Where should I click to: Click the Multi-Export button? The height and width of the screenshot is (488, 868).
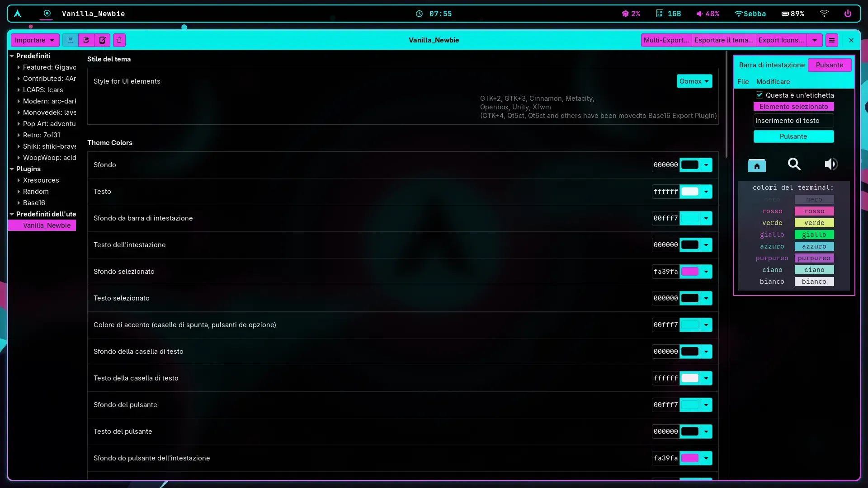pos(666,40)
